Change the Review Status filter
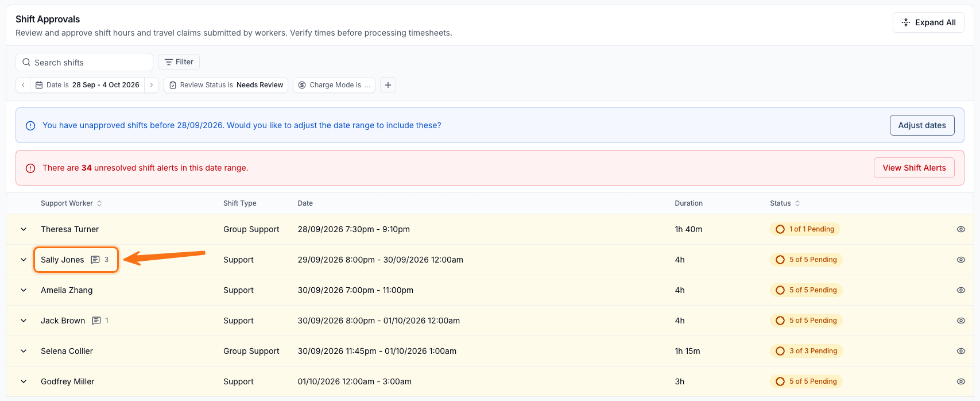 click(x=226, y=85)
